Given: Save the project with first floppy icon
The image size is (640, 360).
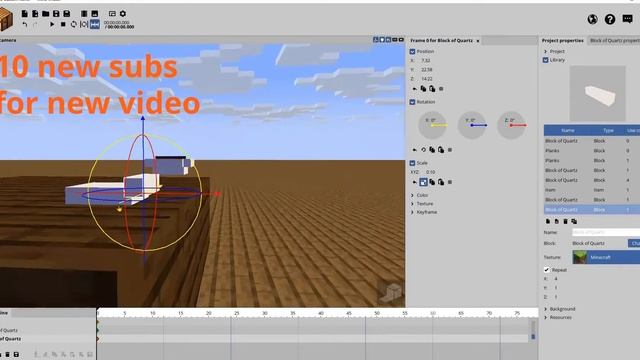Looking at the screenshot, I should click(56, 14).
